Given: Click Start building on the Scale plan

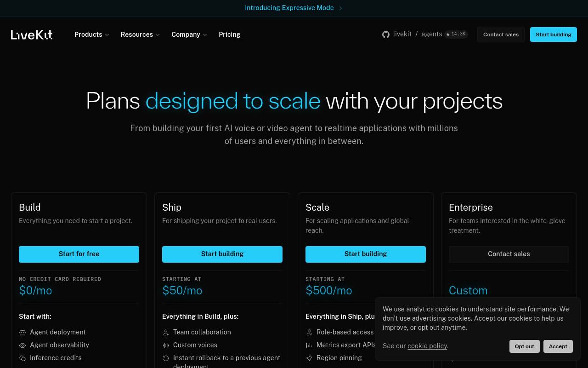Looking at the screenshot, I should pos(366,254).
